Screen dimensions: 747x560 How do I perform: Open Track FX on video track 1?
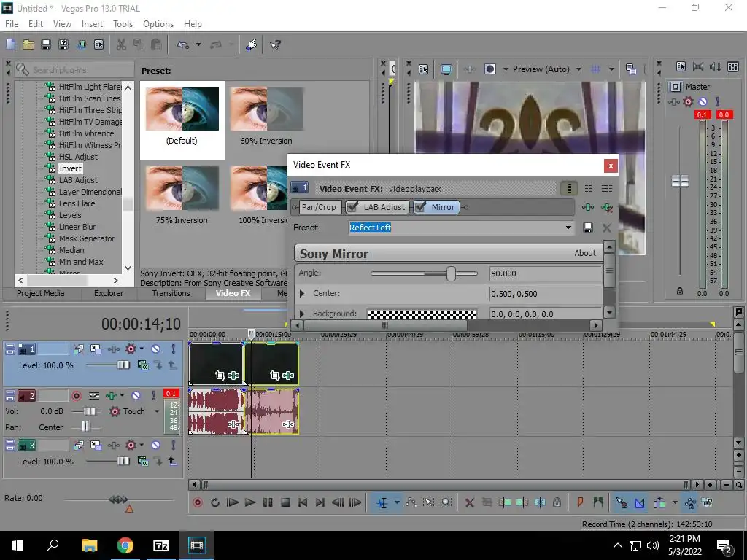(113, 349)
